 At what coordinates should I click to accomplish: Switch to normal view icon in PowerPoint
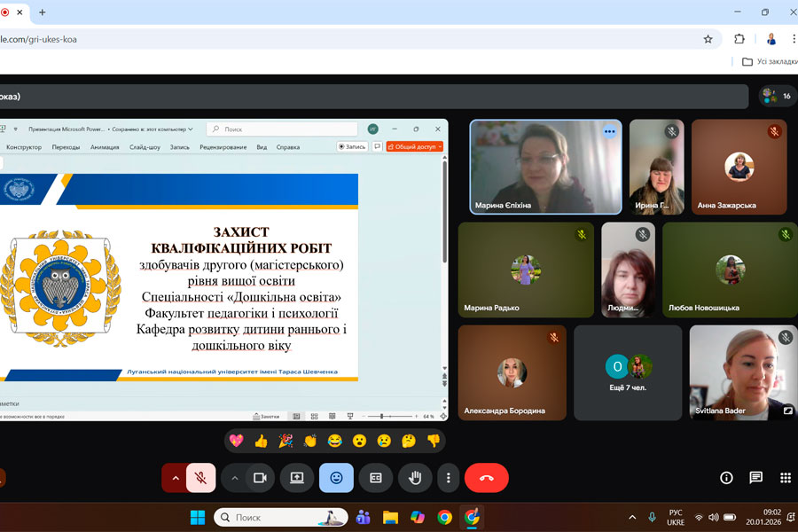click(296, 417)
